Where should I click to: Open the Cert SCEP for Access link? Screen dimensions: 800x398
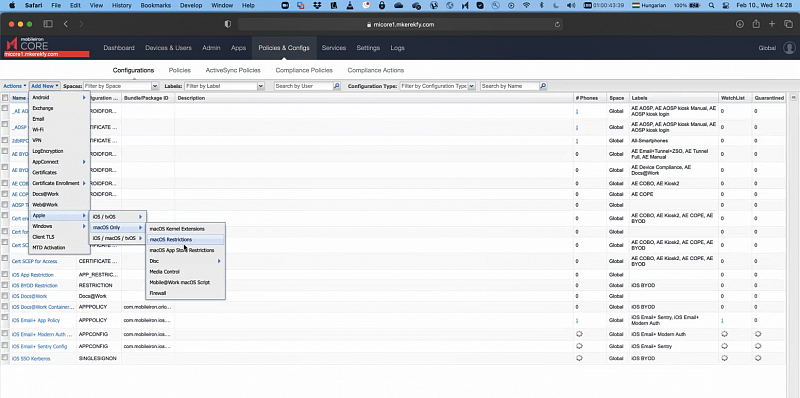click(x=34, y=261)
